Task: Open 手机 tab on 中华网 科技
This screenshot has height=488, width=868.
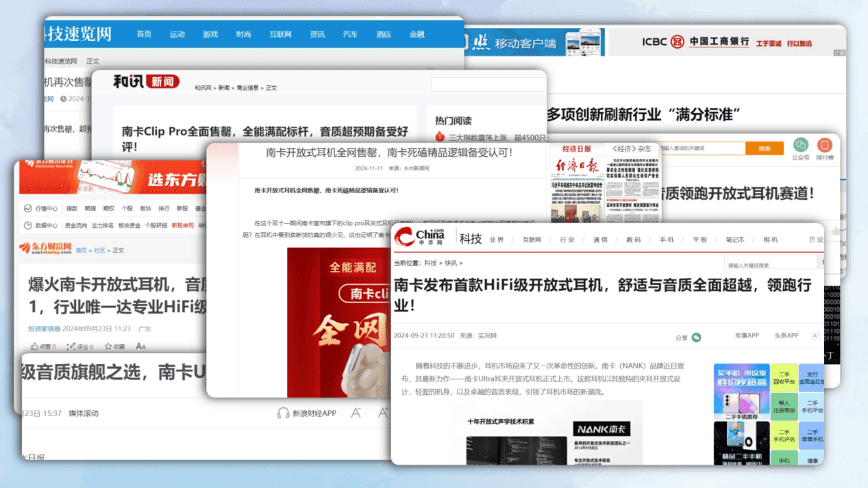Action: [667, 240]
